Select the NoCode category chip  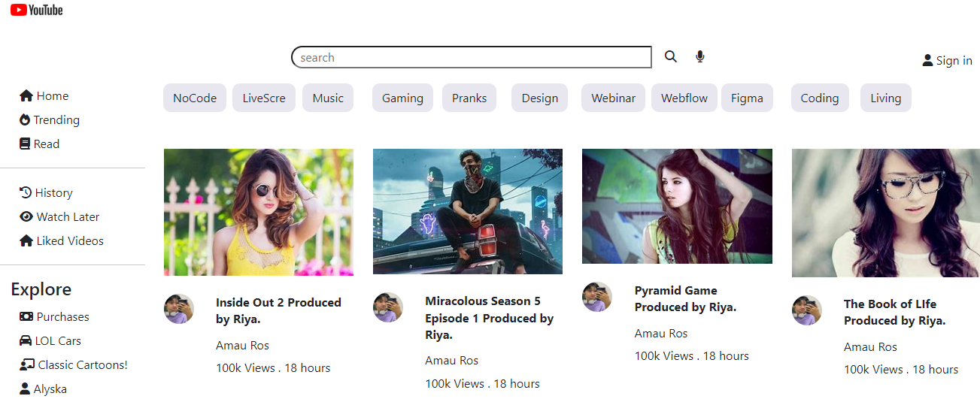(x=195, y=98)
